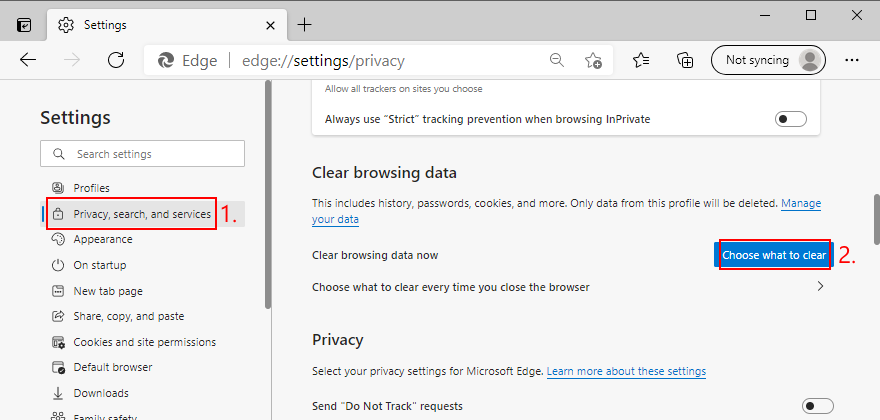
Task: Open a new tab with plus button
Action: (304, 24)
